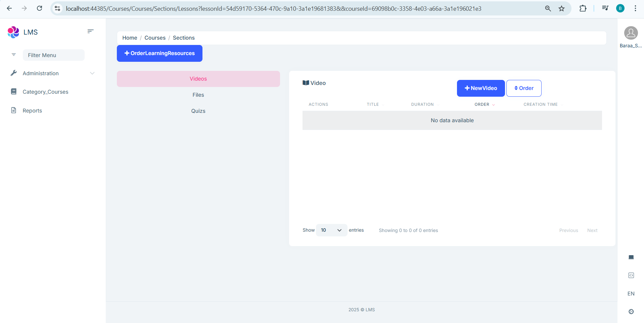Click the code brackets icon on right sidebar
Image resolution: width=644 pixels, height=323 pixels.
(x=631, y=275)
